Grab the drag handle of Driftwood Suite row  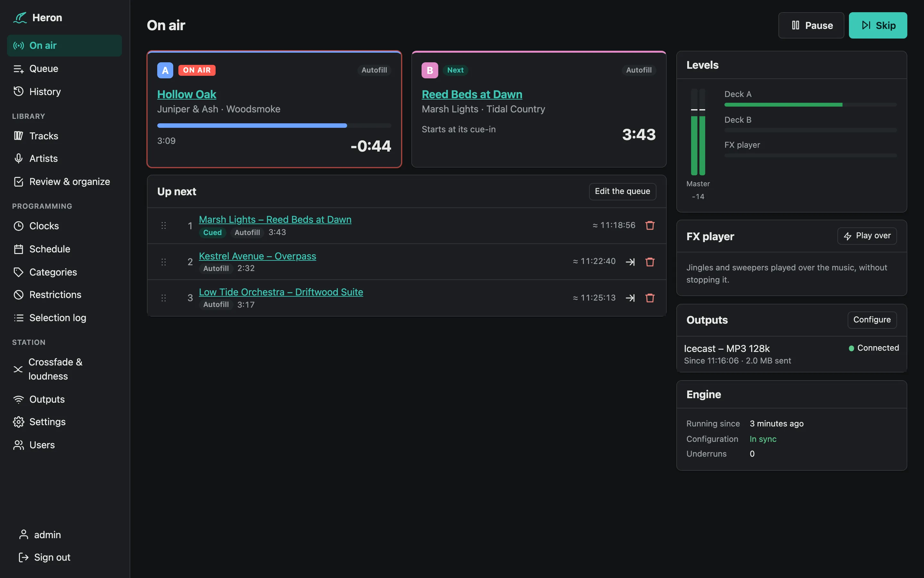tap(163, 298)
